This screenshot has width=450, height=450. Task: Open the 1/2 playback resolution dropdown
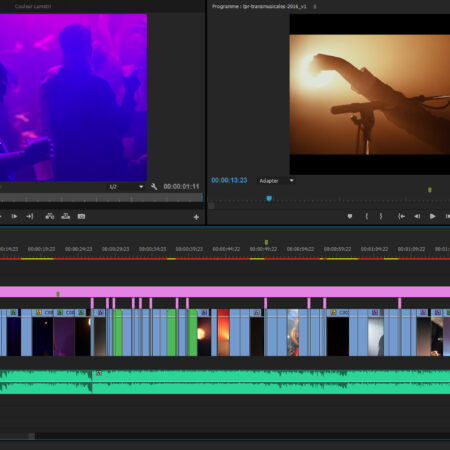[x=126, y=187]
